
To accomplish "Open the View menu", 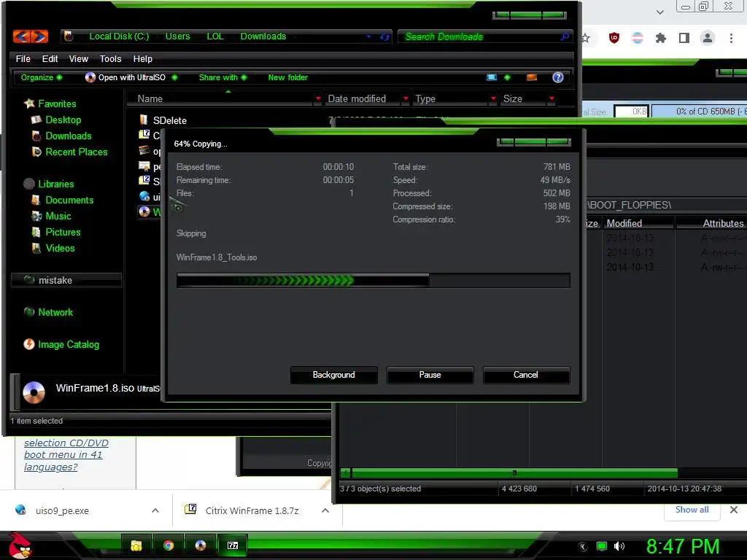I will (x=79, y=58).
